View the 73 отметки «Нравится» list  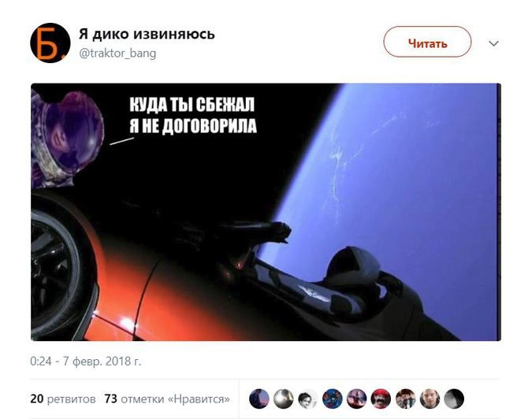click(x=167, y=399)
